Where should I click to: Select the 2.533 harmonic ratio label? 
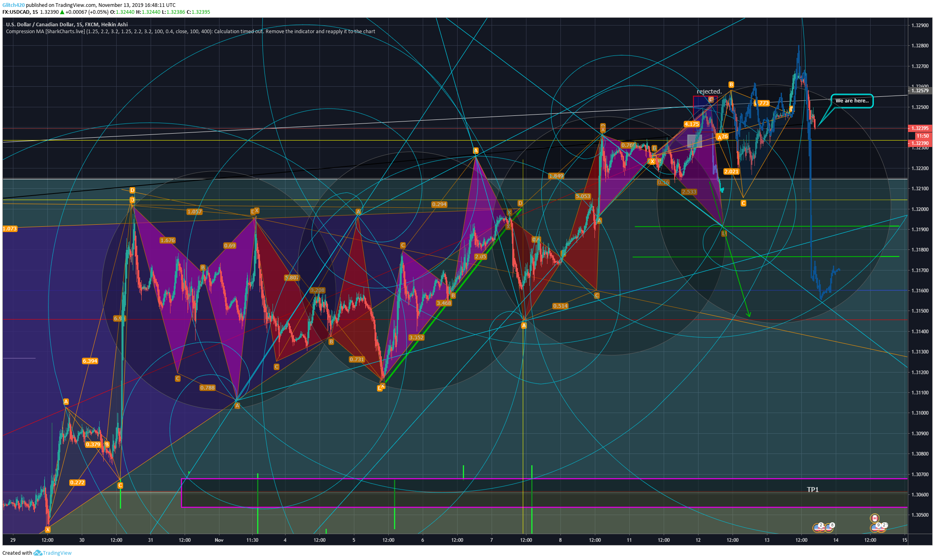689,192
